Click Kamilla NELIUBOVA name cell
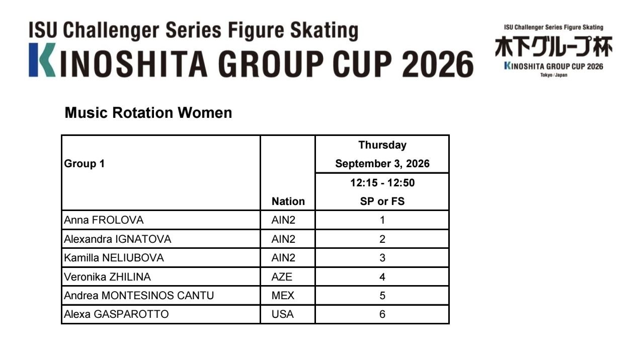644x339 pixels. (x=161, y=258)
